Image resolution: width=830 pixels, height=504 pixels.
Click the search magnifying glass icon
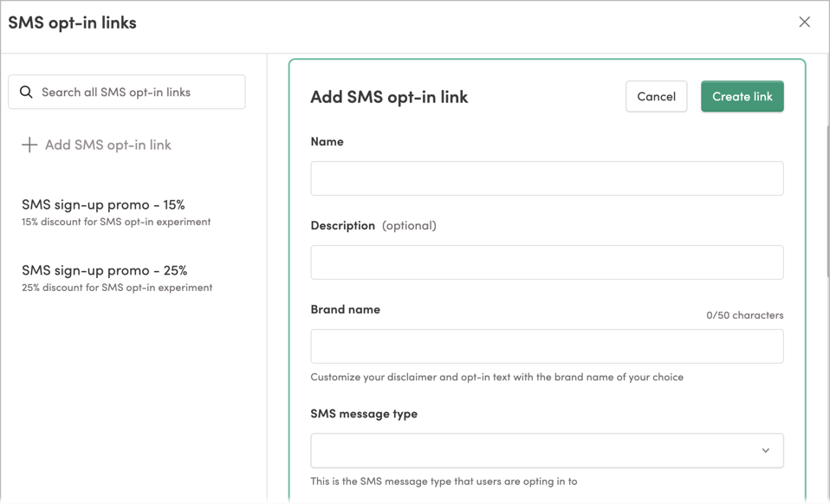tap(27, 92)
